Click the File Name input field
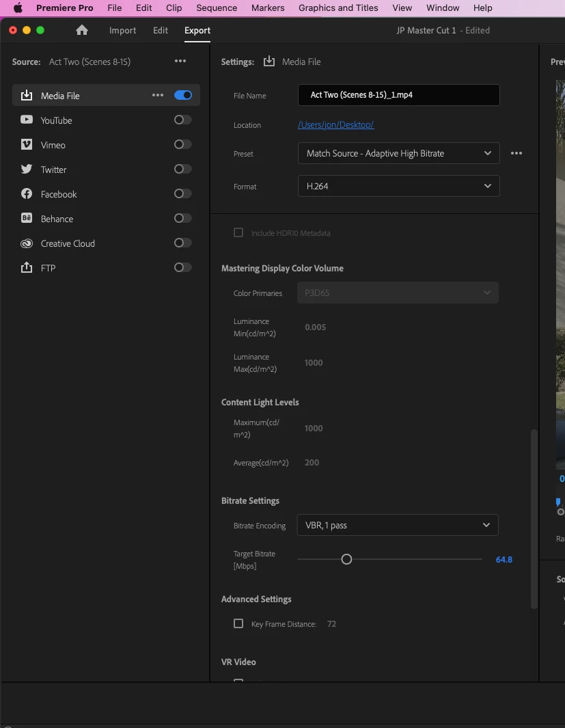 398,95
